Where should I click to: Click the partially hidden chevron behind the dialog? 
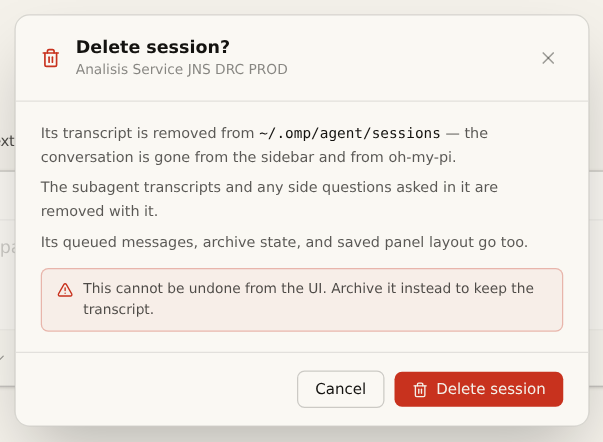(x=2, y=358)
